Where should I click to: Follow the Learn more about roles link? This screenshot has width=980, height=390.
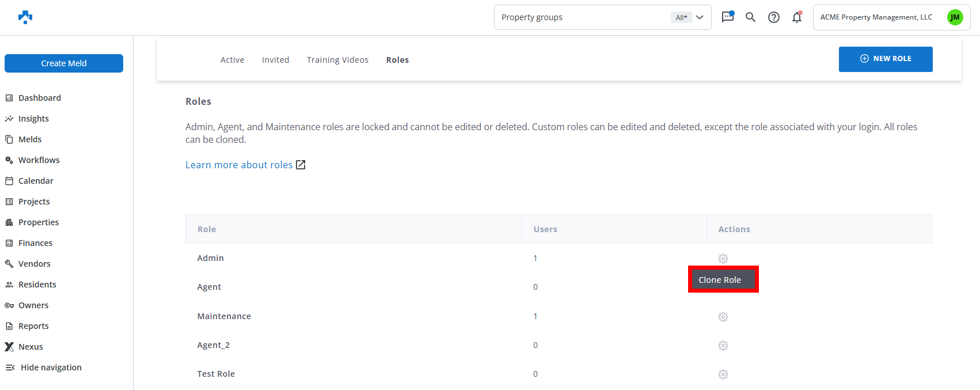(x=239, y=165)
